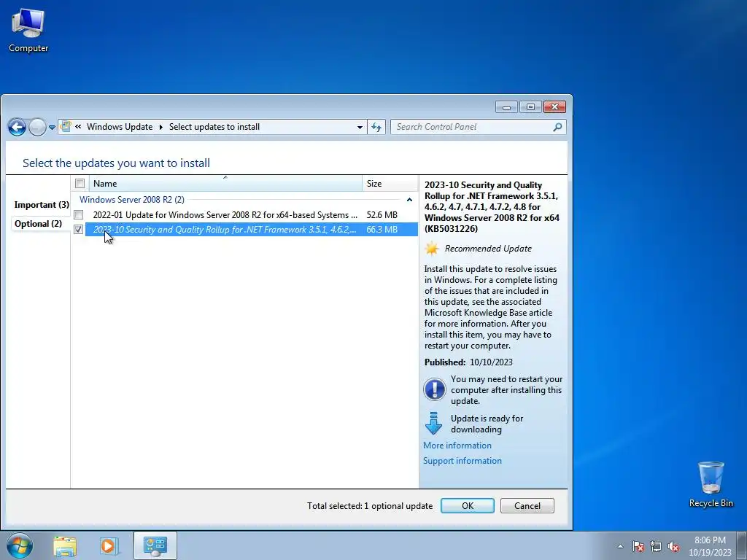Viewport: 747px width, 560px height.
Task: Click the muted volume speaker icon
Action: [x=673, y=546]
